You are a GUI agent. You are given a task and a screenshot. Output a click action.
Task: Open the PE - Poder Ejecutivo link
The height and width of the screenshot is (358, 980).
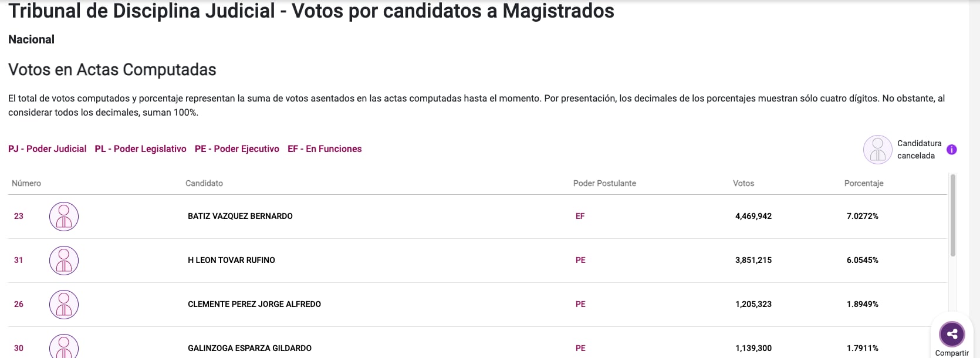pyautogui.click(x=237, y=148)
